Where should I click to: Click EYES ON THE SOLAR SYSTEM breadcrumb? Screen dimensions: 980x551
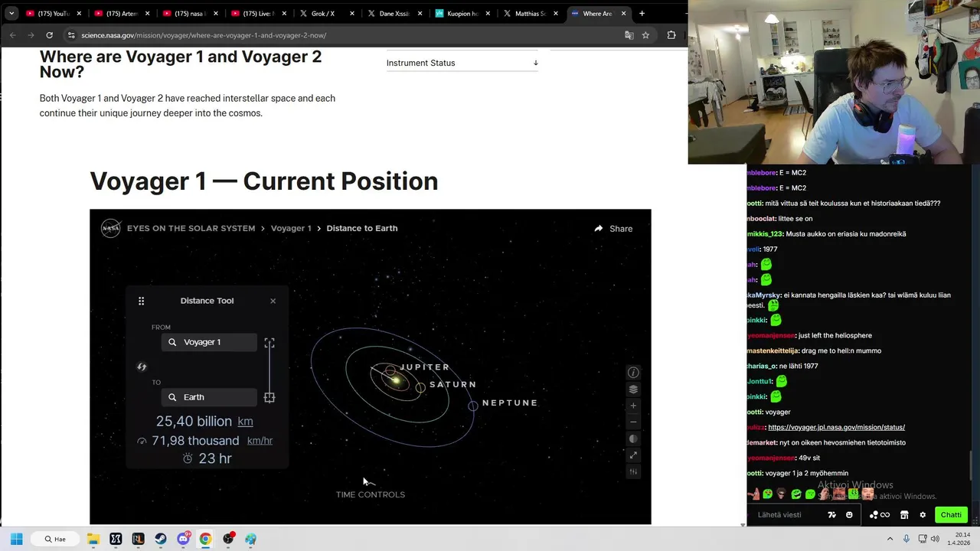coord(191,228)
